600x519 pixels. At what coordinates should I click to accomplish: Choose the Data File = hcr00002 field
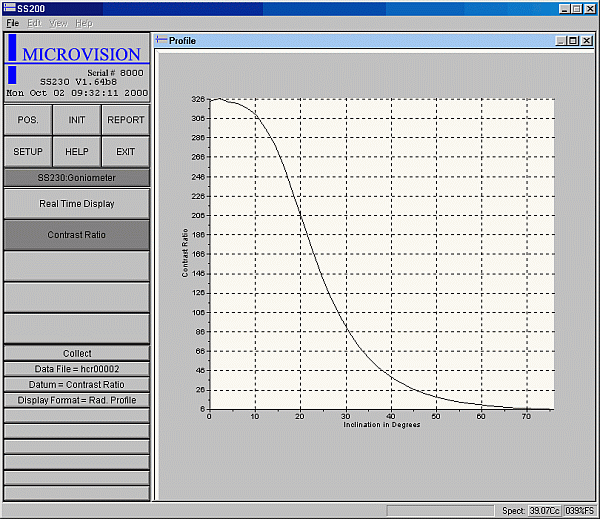(x=77, y=369)
